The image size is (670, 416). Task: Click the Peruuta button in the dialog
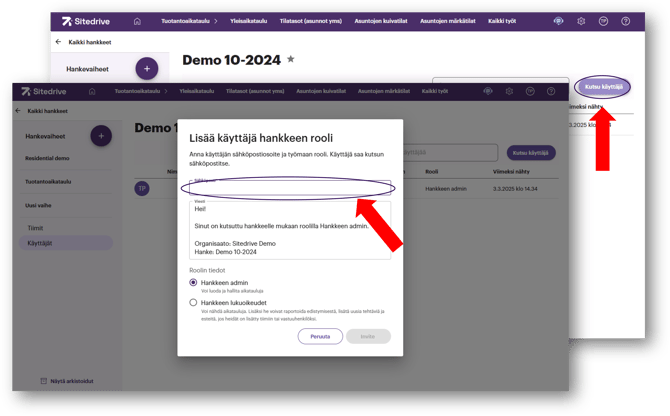pos(320,336)
